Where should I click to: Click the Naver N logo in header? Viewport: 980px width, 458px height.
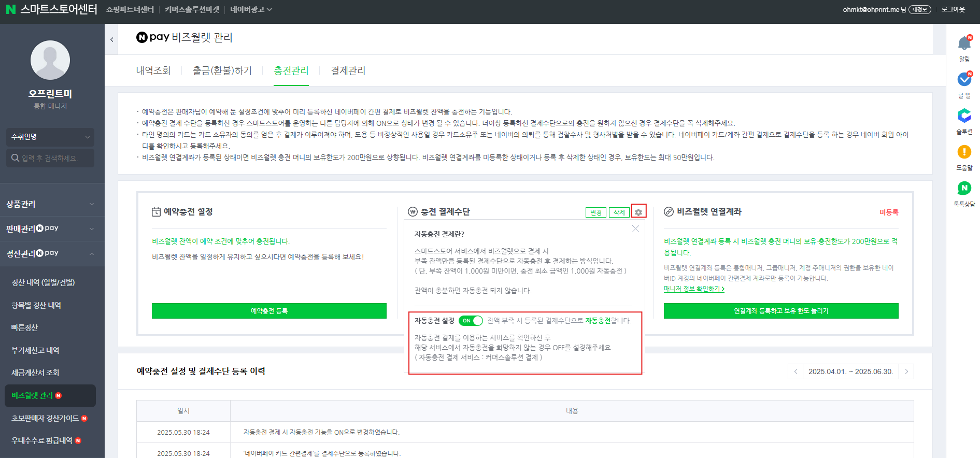tap(10, 9)
